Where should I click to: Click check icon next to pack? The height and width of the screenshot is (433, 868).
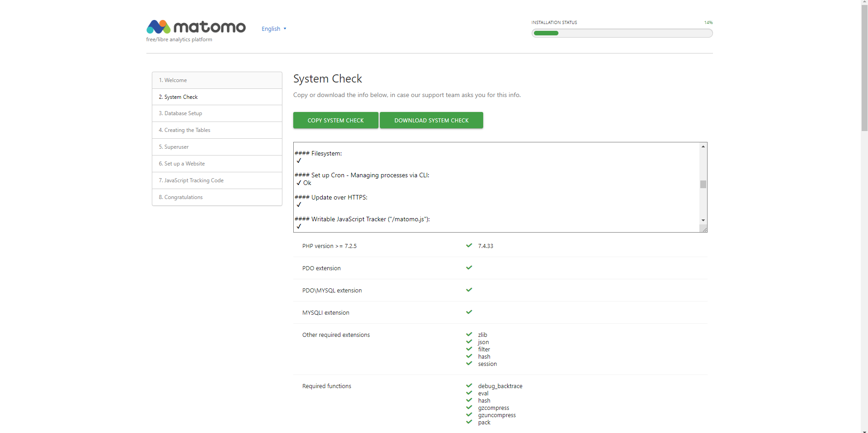coord(469,422)
